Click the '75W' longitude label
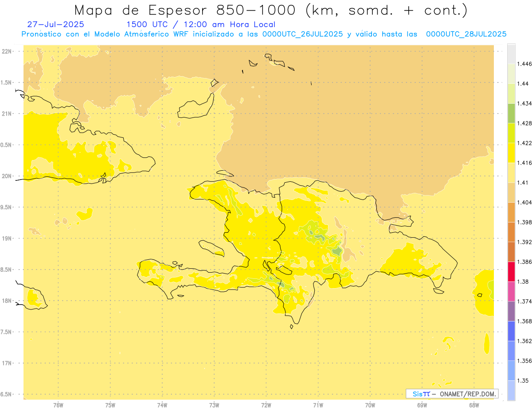 point(110,405)
